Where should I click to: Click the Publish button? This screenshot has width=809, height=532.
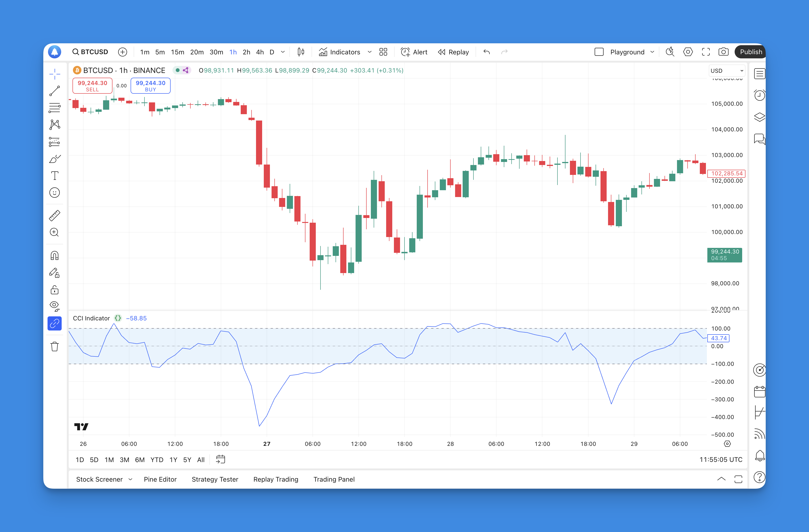[x=751, y=52]
